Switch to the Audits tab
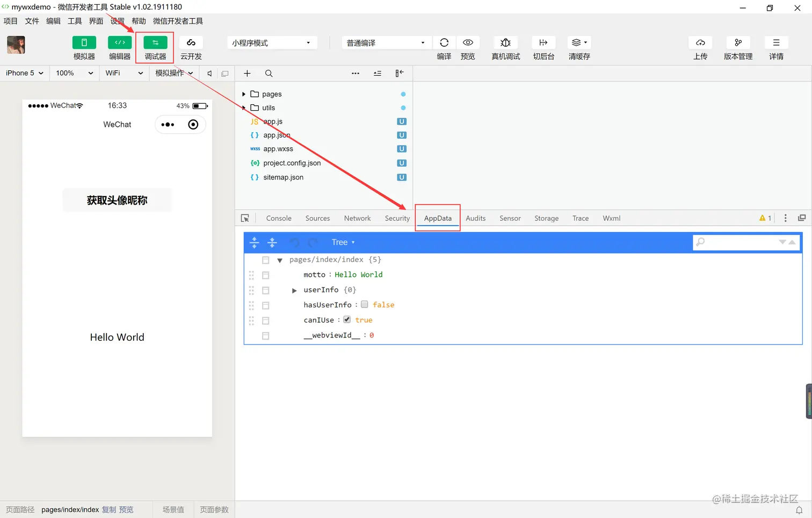Screen dimensions: 812x518 (x=475, y=218)
